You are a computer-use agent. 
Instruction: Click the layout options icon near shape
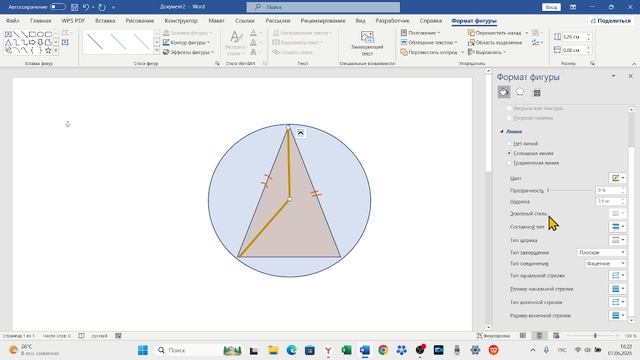(300, 133)
